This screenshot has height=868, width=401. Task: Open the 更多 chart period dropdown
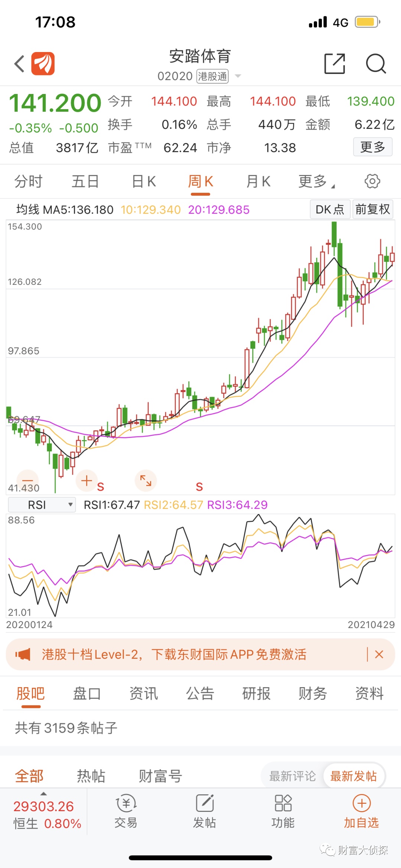[x=316, y=182]
